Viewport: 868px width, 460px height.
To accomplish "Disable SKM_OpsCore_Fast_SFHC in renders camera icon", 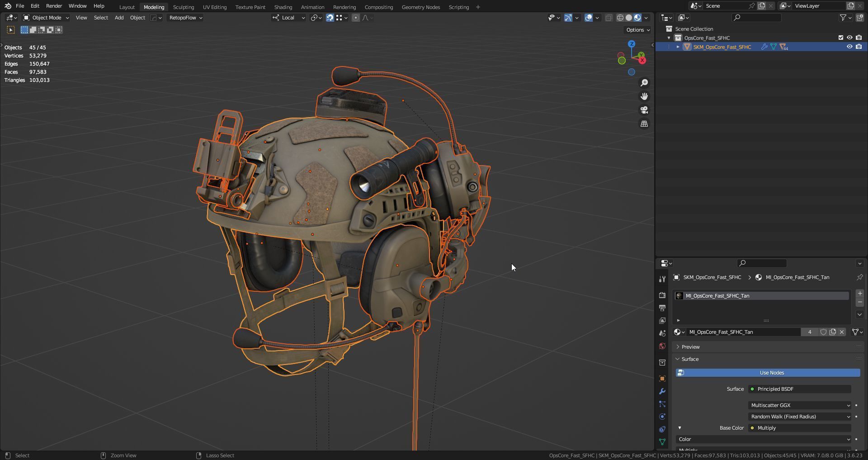I will pyautogui.click(x=859, y=47).
